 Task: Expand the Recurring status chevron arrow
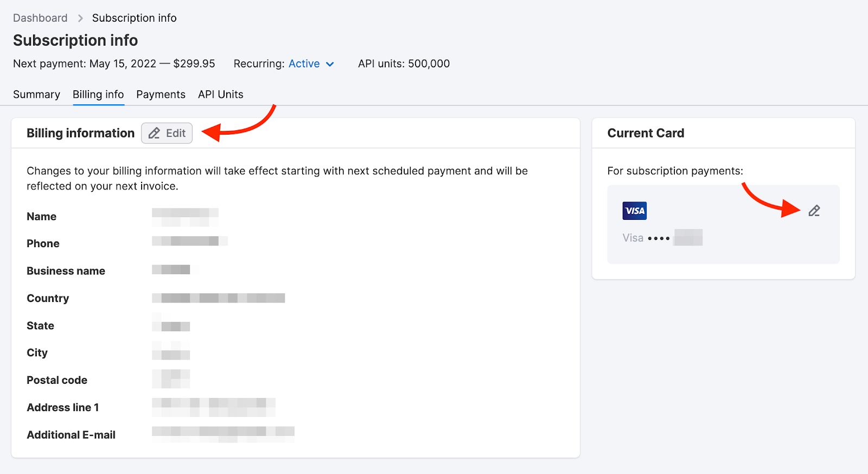[x=330, y=64]
